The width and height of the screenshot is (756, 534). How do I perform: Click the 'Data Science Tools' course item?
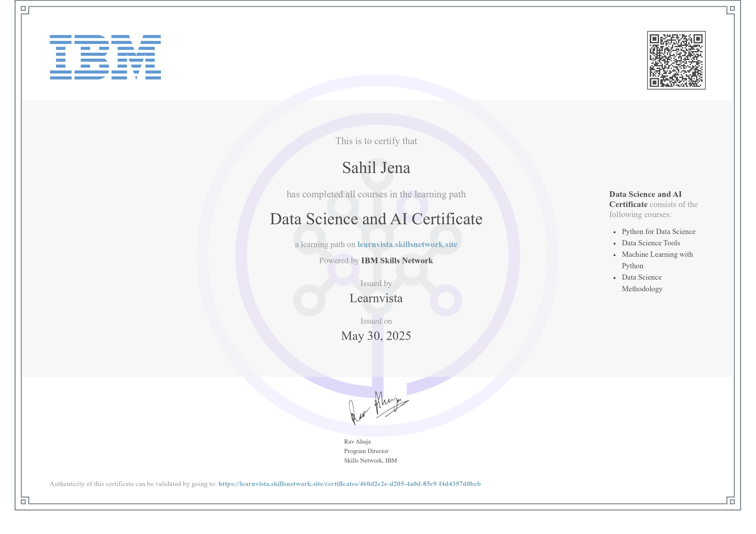pyautogui.click(x=651, y=243)
